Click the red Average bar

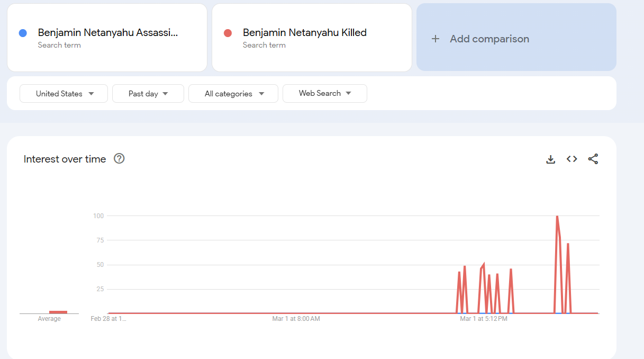(58, 312)
